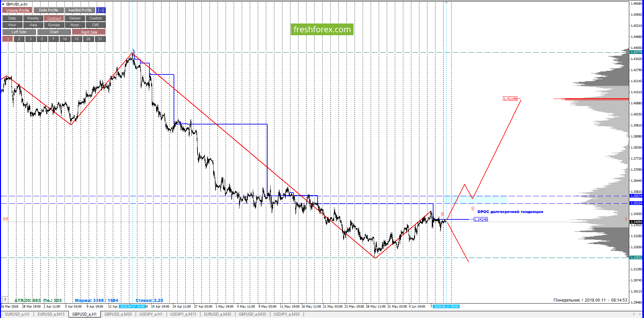Click the 'DPOC долгосрочной тенденции' text label
The image size is (644, 318).
(x=510, y=212)
